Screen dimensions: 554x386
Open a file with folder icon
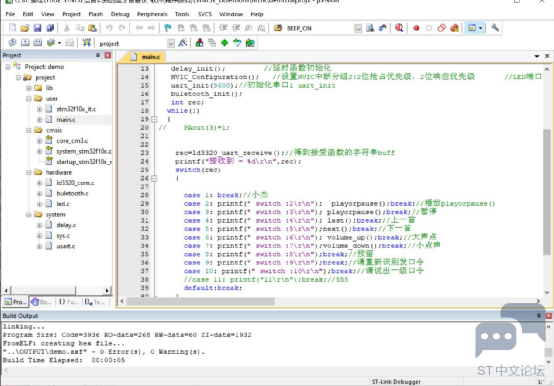(25, 28)
